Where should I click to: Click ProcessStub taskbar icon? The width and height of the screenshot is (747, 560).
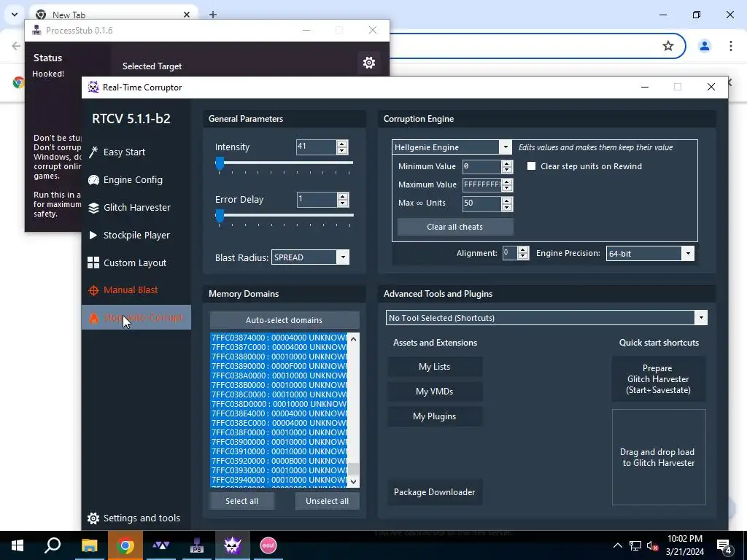tap(197, 545)
